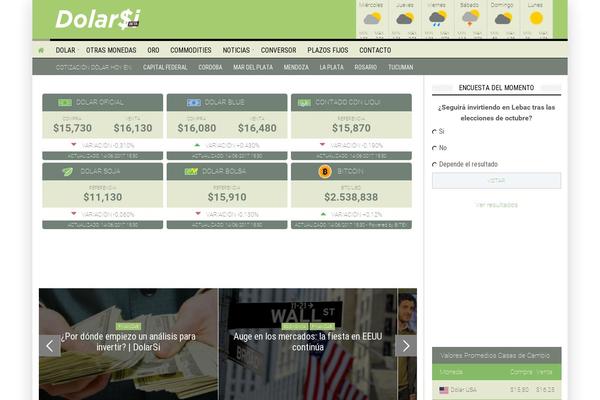Image resolution: width=600 pixels, height=400 pixels.
Task: Submit the poll with the Votar button
Action: coord(496,180)
